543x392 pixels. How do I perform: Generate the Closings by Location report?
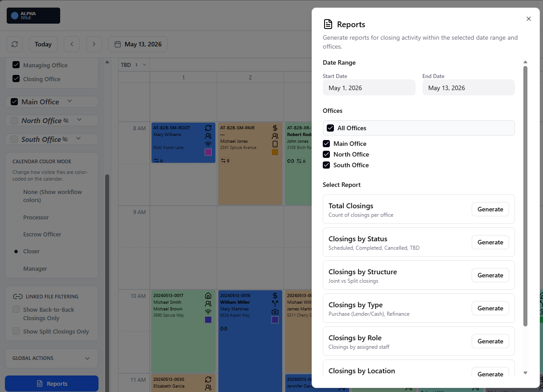pyautogui.click(x=490, y=373)
